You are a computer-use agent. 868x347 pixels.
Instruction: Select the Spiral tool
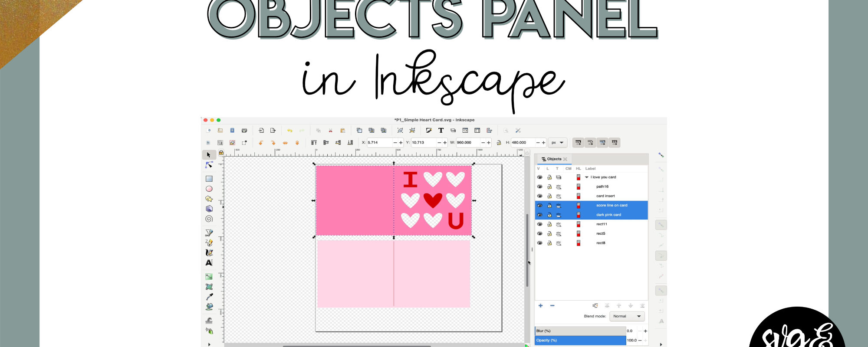[x=209, y=219]
